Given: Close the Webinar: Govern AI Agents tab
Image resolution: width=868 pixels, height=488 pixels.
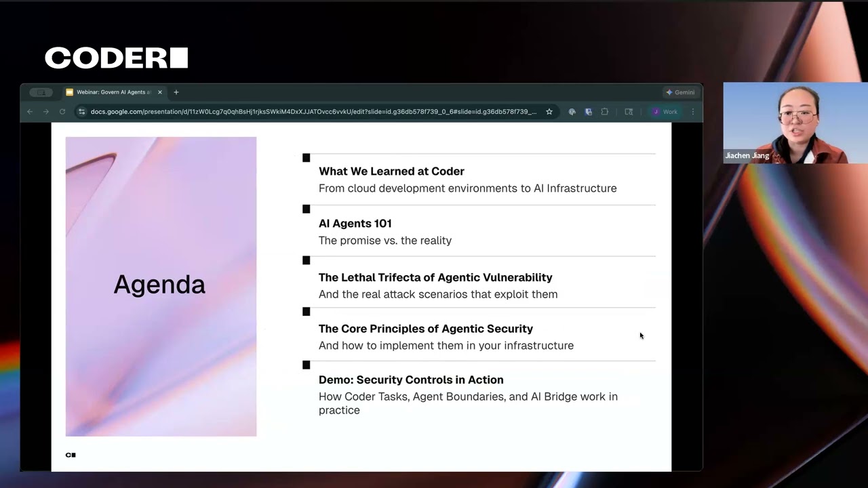Looking at the screenshot, I should pyautogui.click(x=160, y=92).
